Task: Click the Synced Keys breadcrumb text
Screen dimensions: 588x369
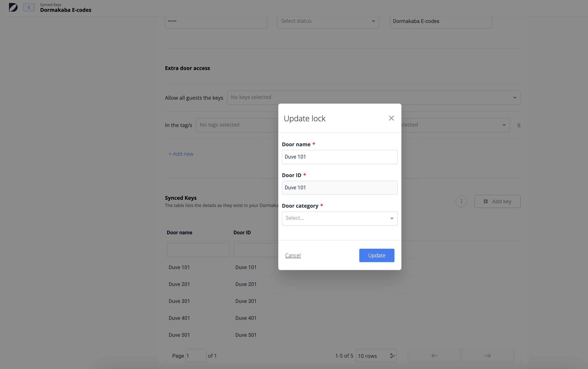Action: point(51,5)
